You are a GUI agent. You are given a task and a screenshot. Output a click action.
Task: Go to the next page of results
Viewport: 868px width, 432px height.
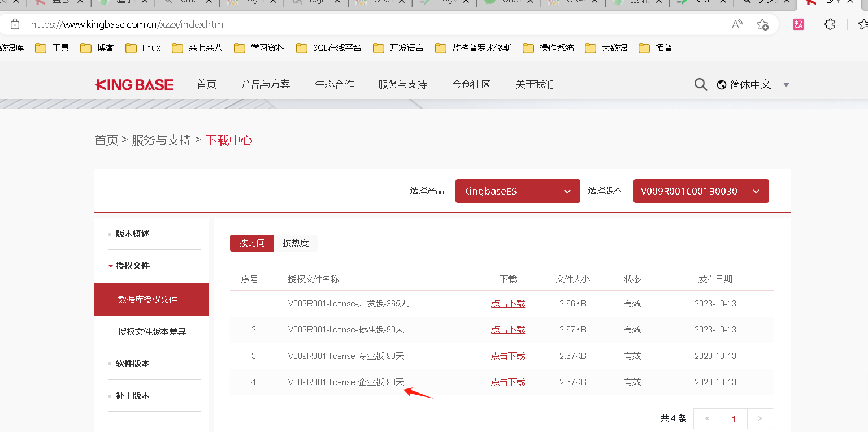pos(761,419)
